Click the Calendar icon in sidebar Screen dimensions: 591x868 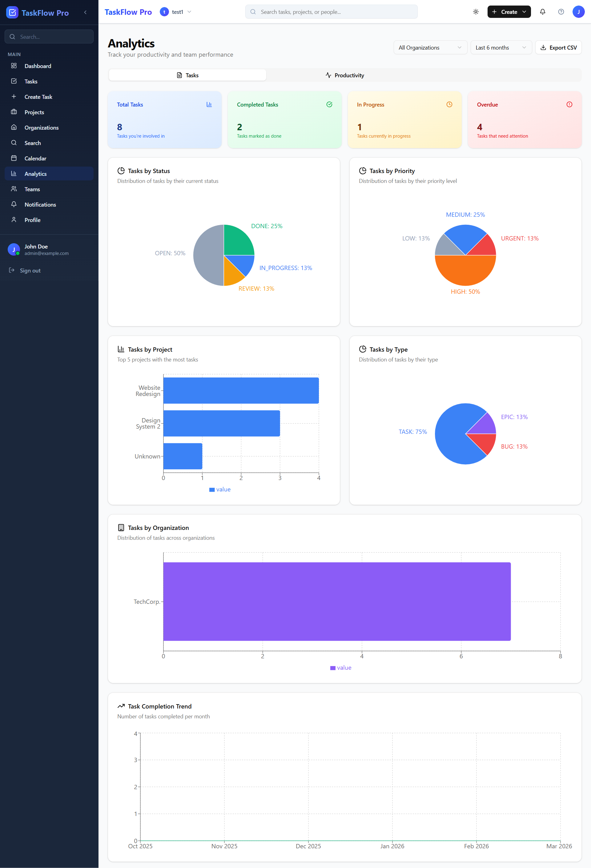click(14, 158)
